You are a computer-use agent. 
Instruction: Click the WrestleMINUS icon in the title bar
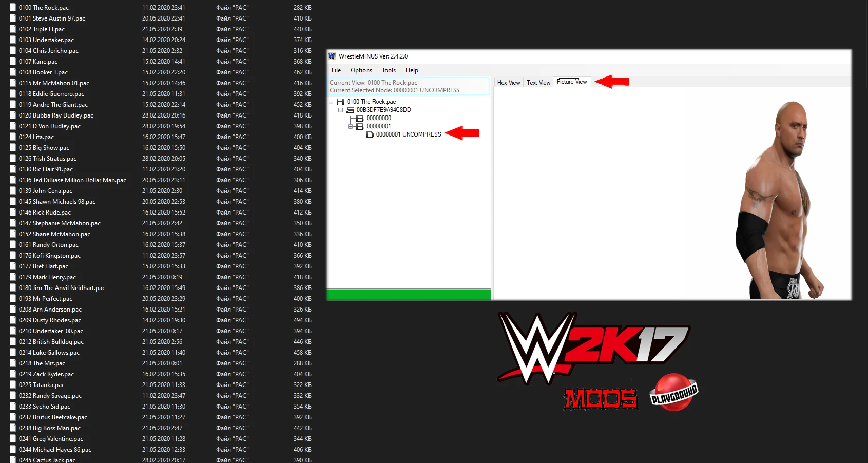pos(332,56)
